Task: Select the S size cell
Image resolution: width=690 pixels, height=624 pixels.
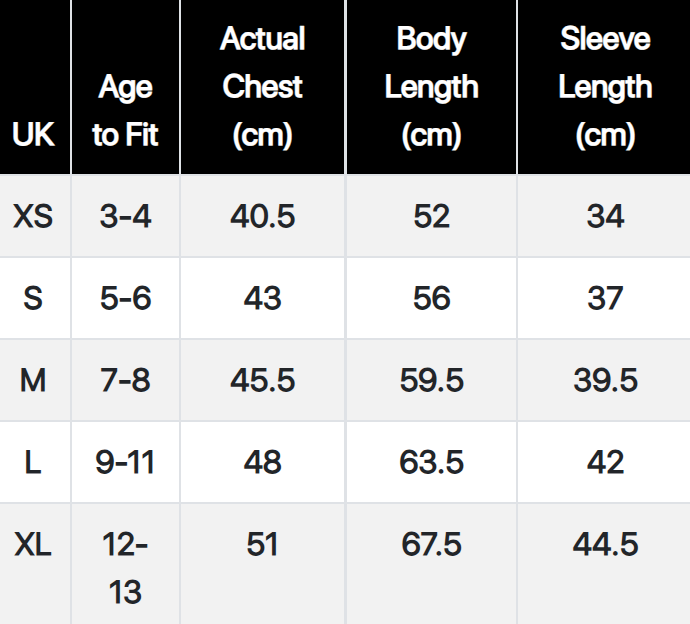Action: [x=34, y=298]
